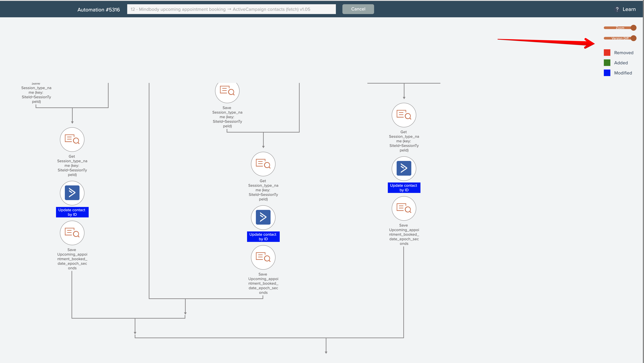Click the Zoom slider handle
The height and width of the screenshot is (363, 644).
tap(633, 28)
